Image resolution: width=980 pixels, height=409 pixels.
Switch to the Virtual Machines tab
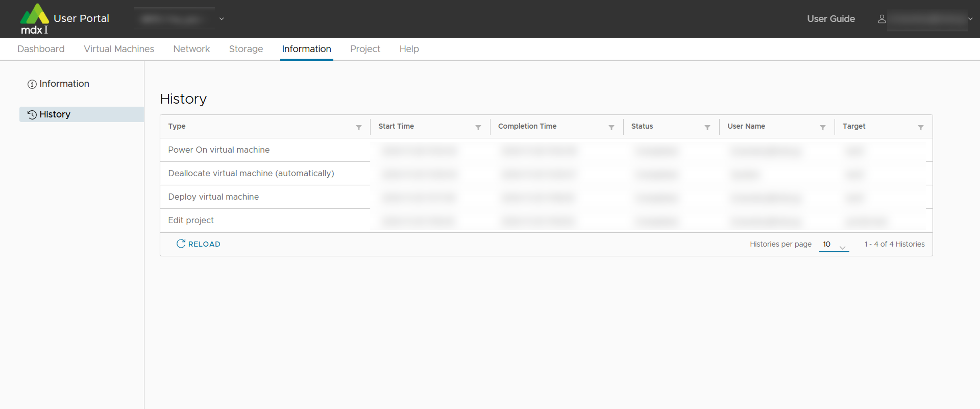tap(119, 49)
